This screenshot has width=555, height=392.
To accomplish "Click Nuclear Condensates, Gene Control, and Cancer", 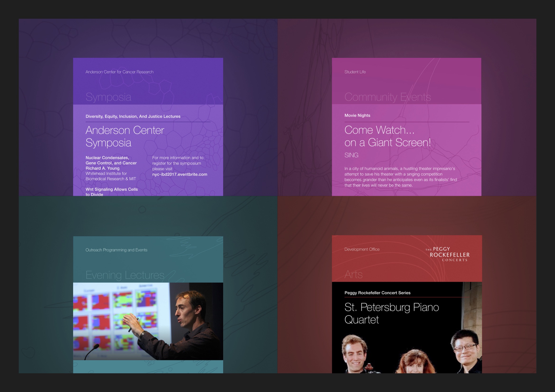I will (111, 160).
